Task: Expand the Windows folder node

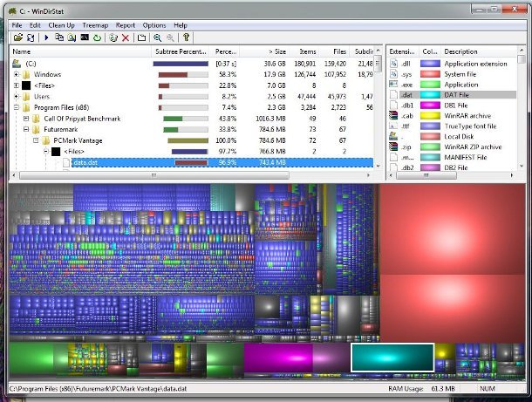Action: [x=16, y=74]
